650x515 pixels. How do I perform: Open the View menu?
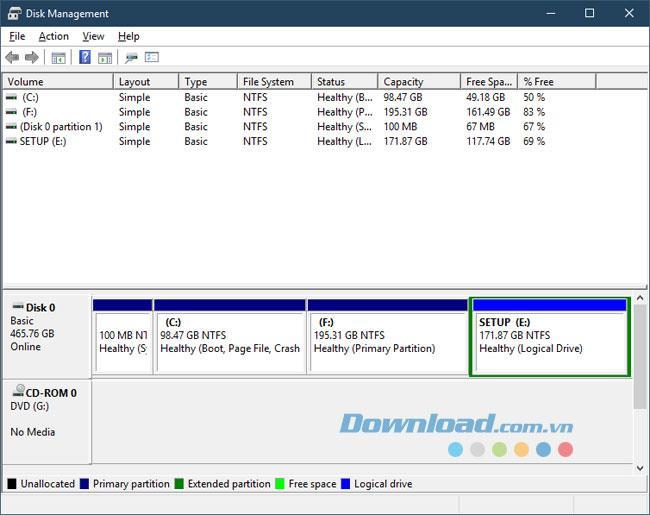tap(93, 36)
